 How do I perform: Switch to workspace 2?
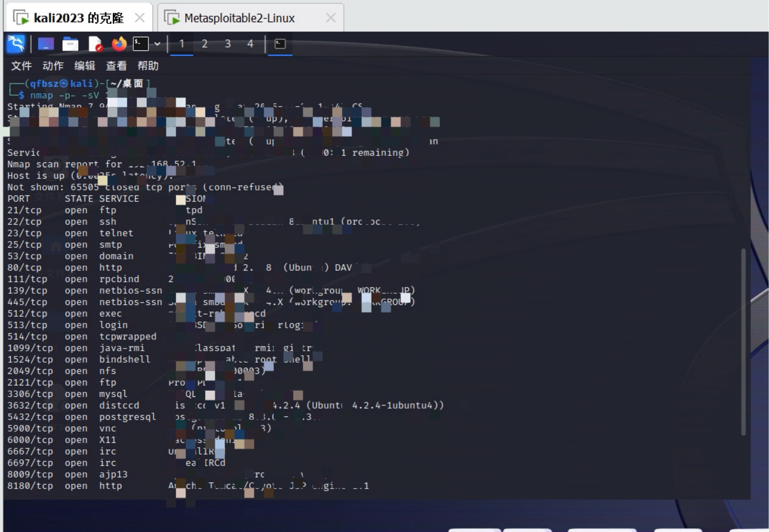[205, 44]
